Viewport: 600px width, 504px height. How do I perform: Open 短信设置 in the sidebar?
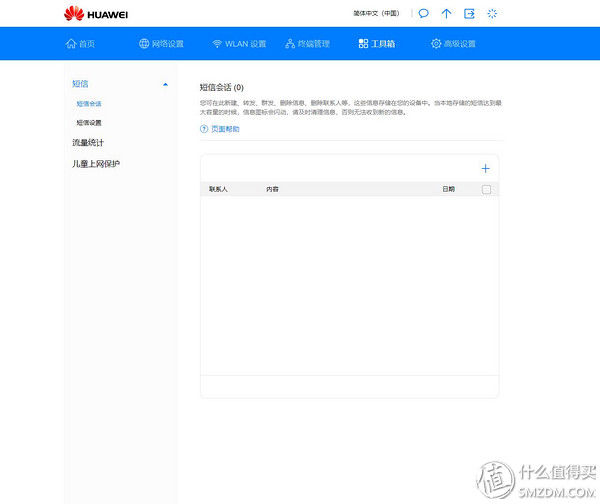(x=89, y=122)
